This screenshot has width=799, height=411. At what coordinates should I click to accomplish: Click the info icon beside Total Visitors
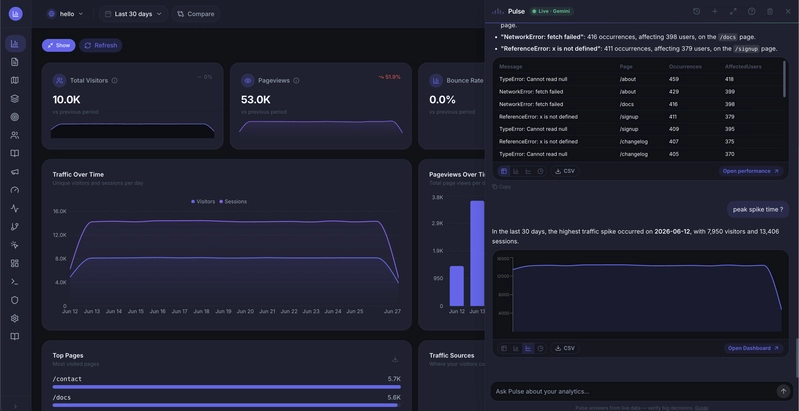pos(115,80)
